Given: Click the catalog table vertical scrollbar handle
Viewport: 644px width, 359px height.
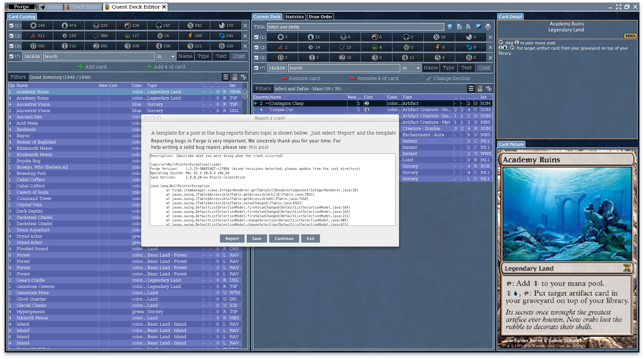Looking at the screenshot, I should (x=245, y=94).
